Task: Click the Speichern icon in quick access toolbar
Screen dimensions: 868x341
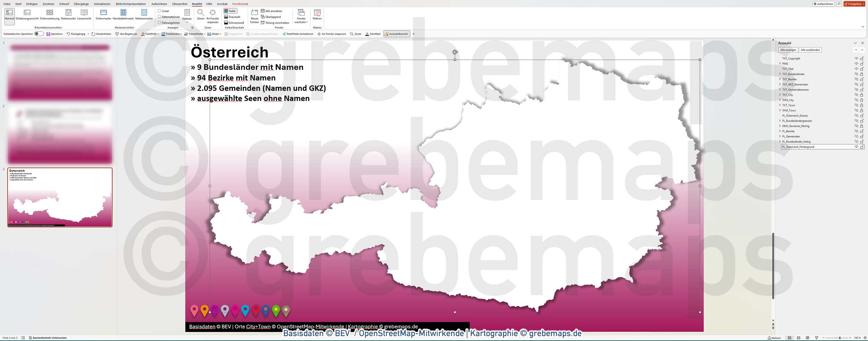Action: pos(48,34)
